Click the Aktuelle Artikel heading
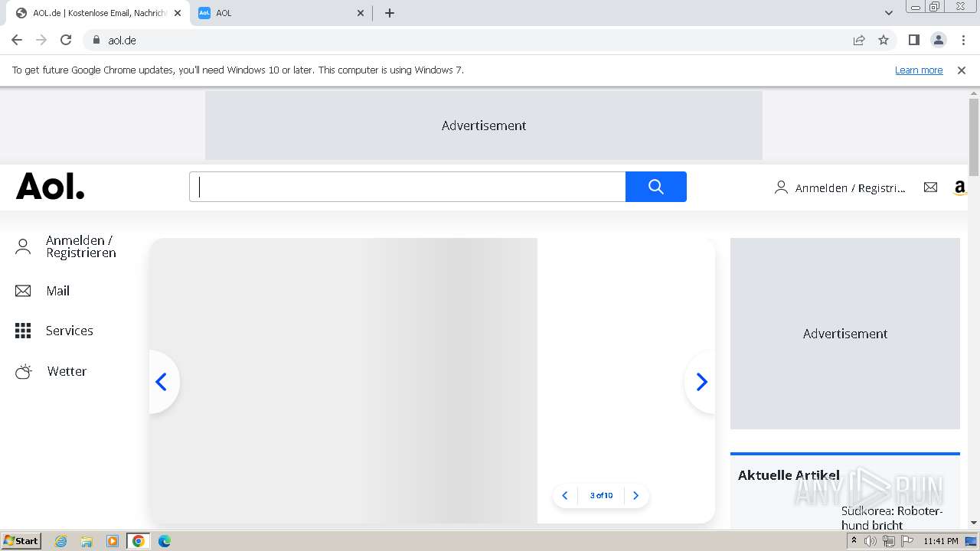980x551 pixels. point(789,475)
